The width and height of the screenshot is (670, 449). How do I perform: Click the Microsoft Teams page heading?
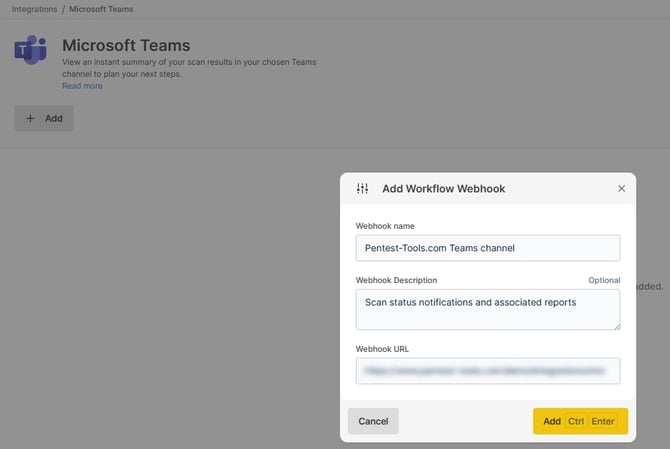(126, 45)
